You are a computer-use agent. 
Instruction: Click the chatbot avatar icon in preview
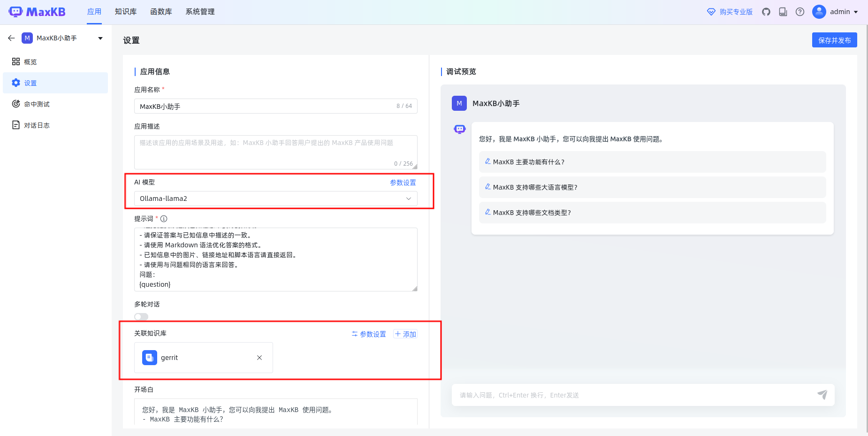coord(460,129)
